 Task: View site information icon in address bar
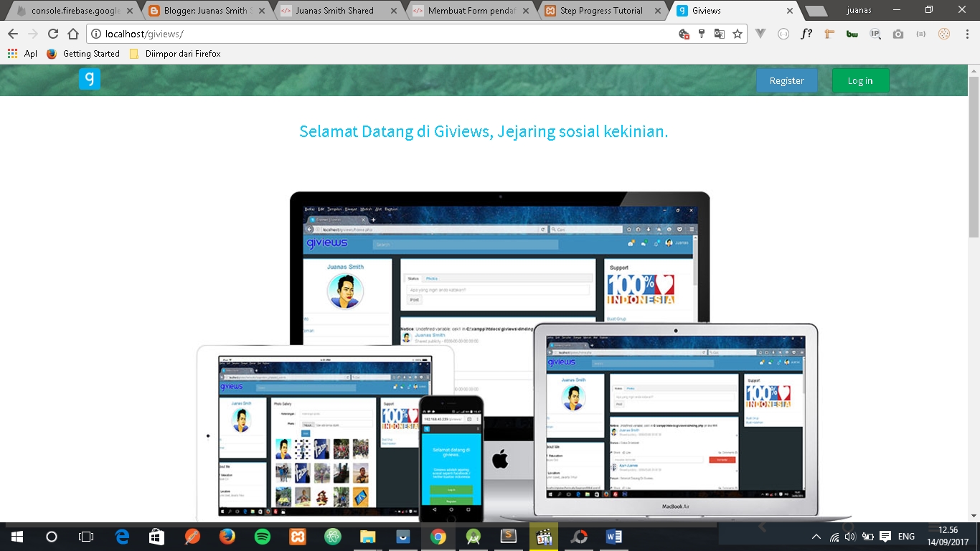click(x=96, y=34)
